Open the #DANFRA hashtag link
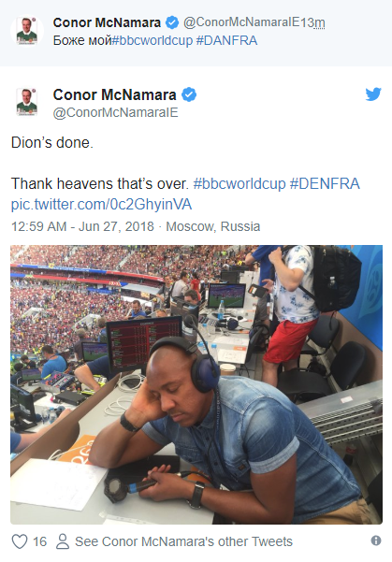Image resolution: width=392 pixels, height=562 pixels. [x=226, y=40]
